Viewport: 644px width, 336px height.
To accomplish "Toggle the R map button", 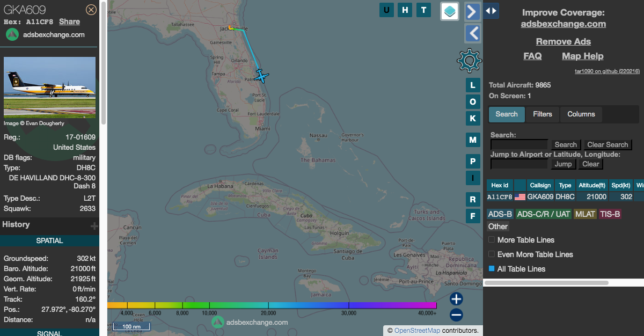I will click(473, 199).
